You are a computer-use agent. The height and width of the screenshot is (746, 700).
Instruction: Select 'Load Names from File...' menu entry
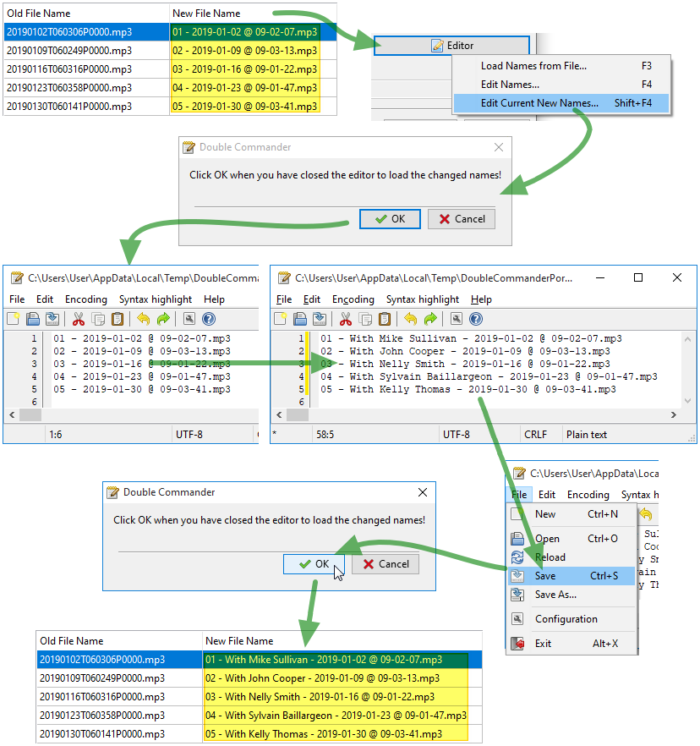pyautogui.click(x=533, y=66)
